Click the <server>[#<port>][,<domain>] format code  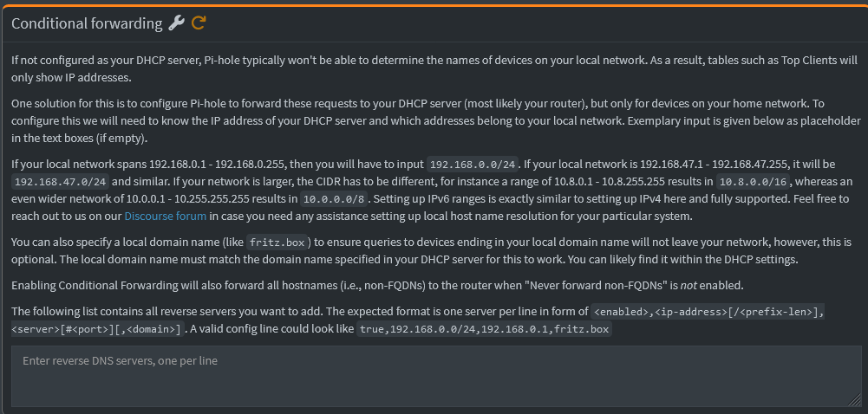pos(96,329)
